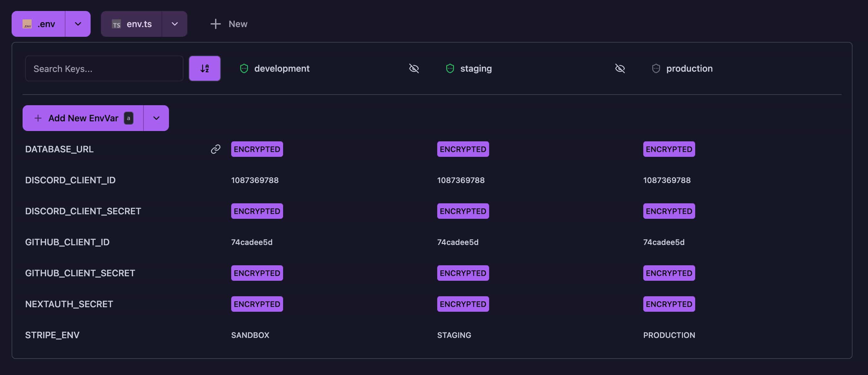The height and width of the screenshot is (375, 868).
Task: Open the Add New EnvVar dropdown arrow
Action: click(x=156, y=118)
